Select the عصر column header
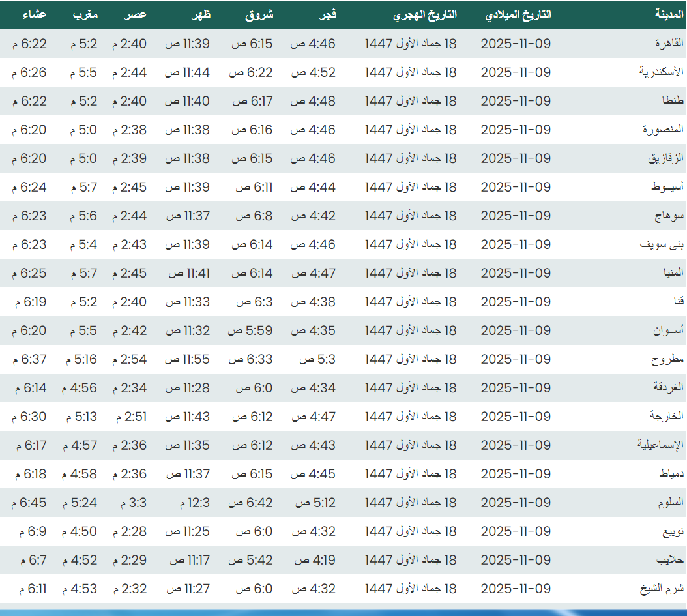 [x=136, y=14]
